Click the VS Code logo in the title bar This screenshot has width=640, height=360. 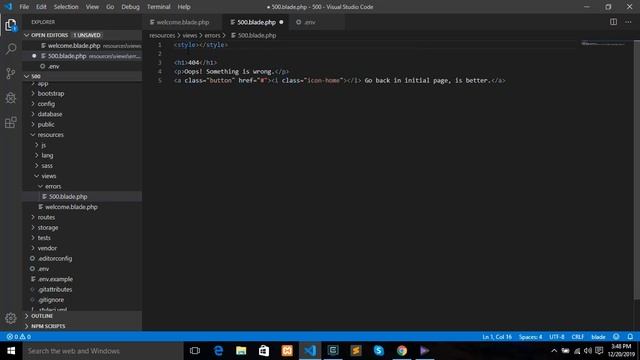click(x=8, y=7)
